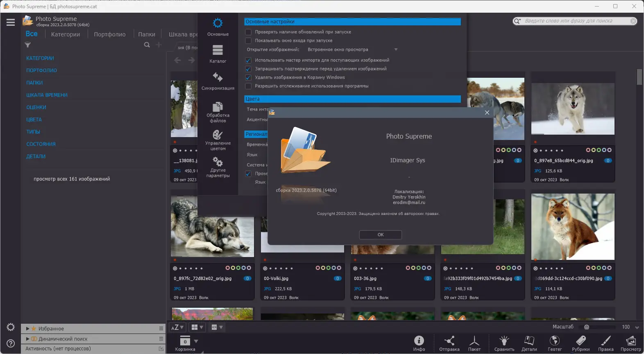Click the Корзинка basket icon
Image resolution: width=644 pixels, height=354 pixels.
click(x=185, y=343)
